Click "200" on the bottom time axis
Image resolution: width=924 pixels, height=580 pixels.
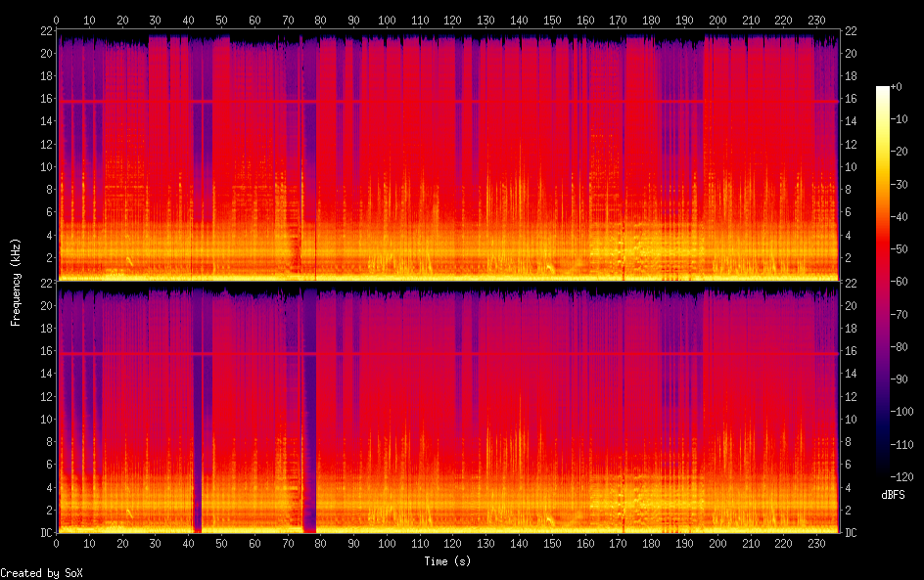tap(717, 544)
